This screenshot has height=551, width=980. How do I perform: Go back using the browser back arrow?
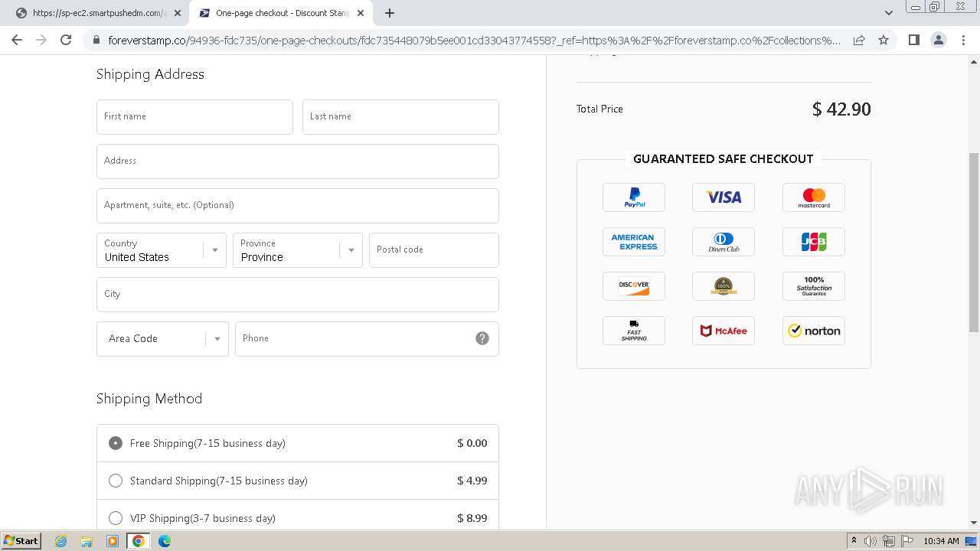coord(17,40)
